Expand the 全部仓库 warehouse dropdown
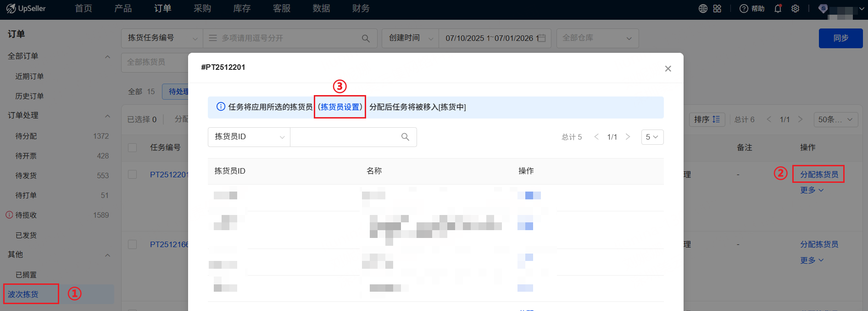868x311 pixels. pos(597,38)
